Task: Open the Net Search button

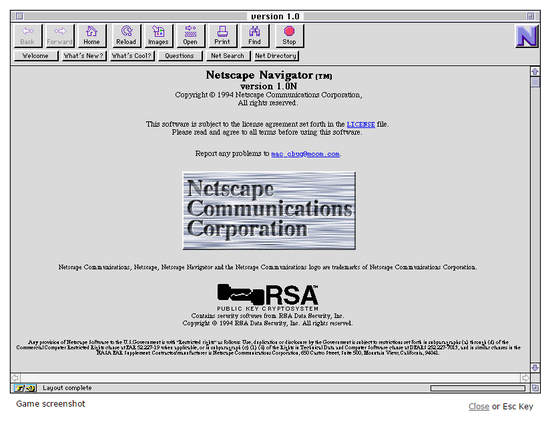Action: (x=228, y=56)
